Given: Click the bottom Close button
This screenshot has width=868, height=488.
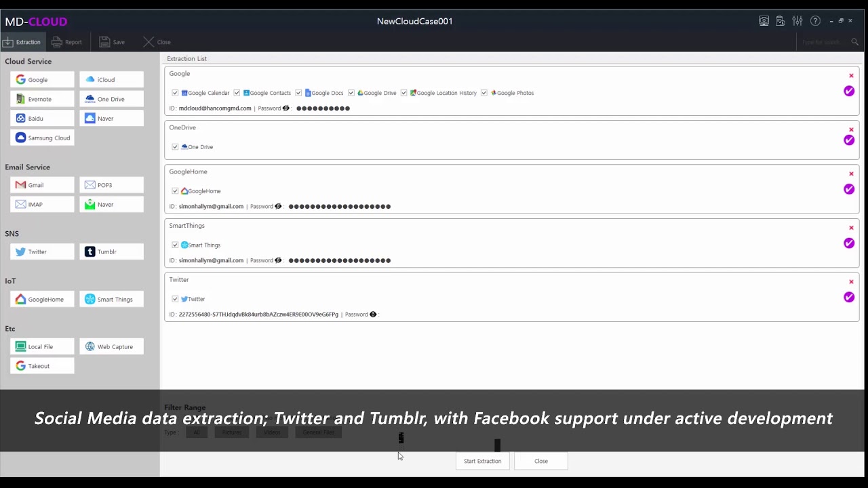Looking at the screenshot, I should coord(541,461).
